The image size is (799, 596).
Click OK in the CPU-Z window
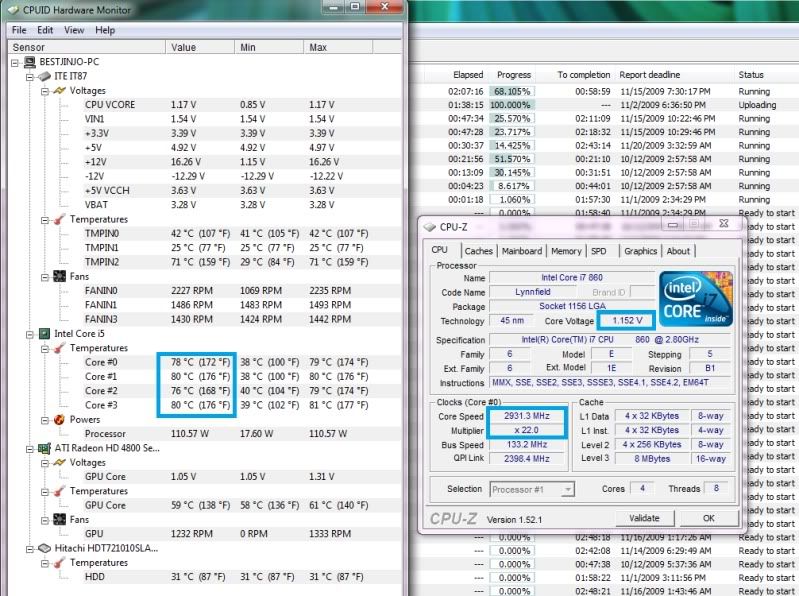pos(707,518)
